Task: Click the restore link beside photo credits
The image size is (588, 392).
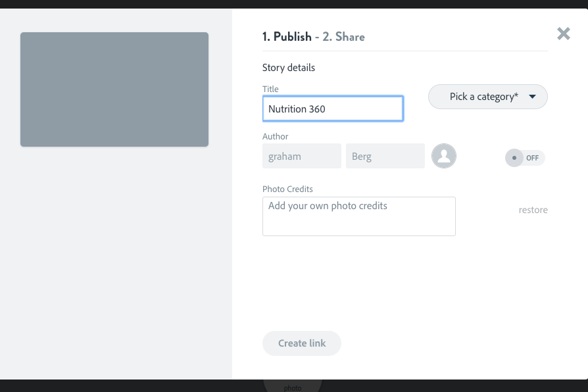Action: point(533,210)
